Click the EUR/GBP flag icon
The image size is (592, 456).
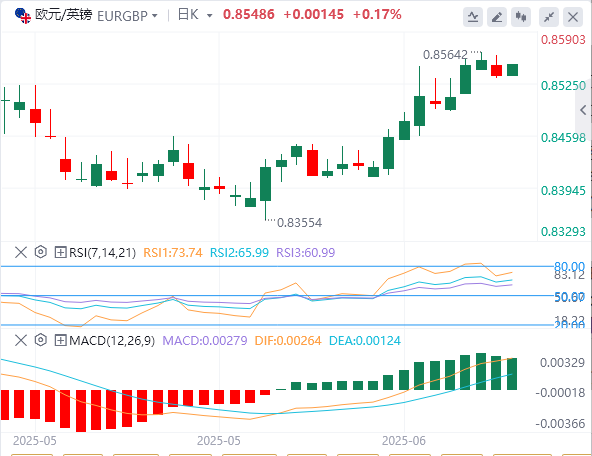(23, 15)
